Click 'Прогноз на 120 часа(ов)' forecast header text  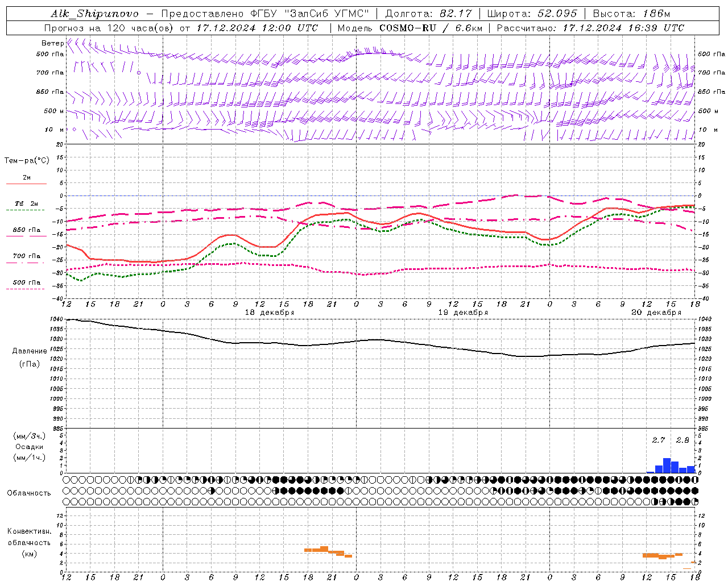110,28
